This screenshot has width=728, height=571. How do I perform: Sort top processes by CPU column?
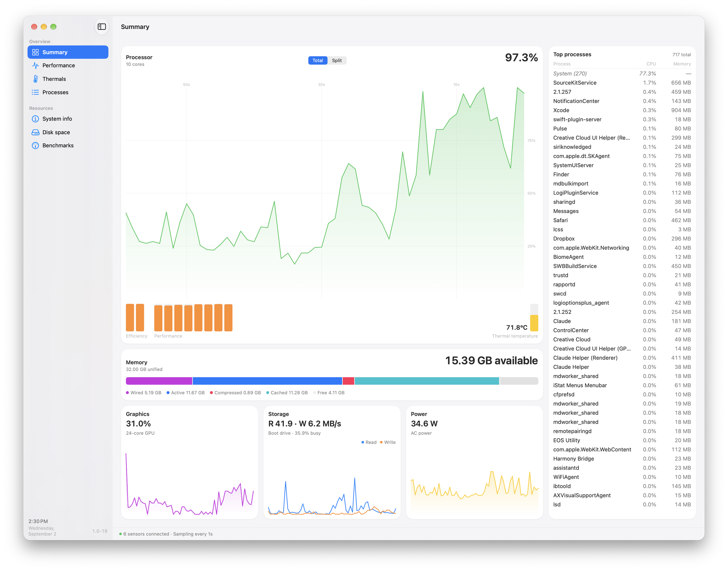click(651, 64)
